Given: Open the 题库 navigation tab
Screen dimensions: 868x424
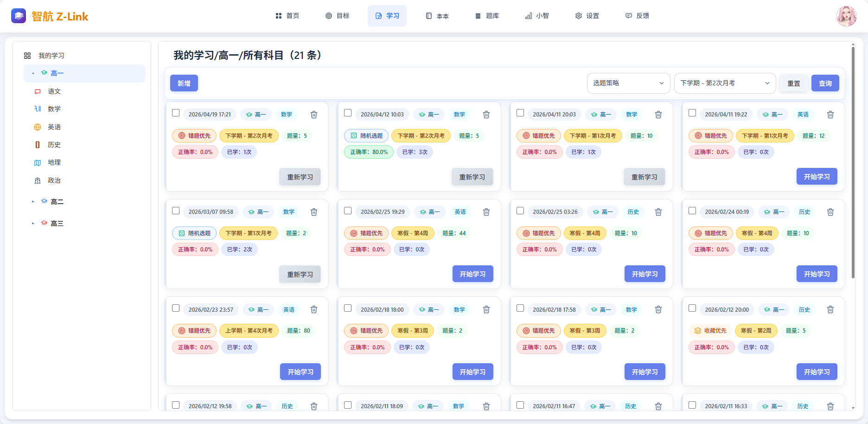Looking at the screenshot, I should point(487,16).
